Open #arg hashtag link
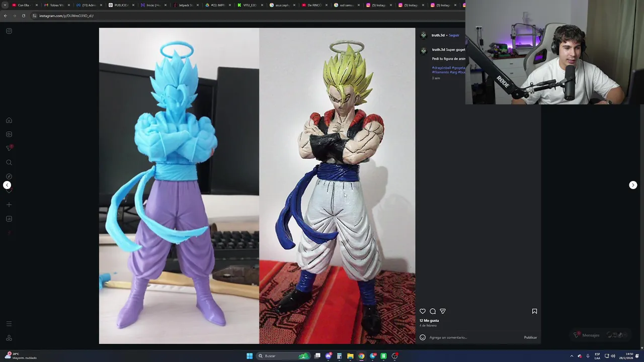644x362 pixels. tap(453, 72)
